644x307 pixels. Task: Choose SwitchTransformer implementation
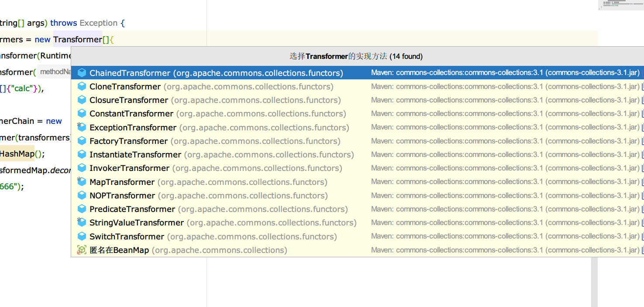click(x=357, y=236)
